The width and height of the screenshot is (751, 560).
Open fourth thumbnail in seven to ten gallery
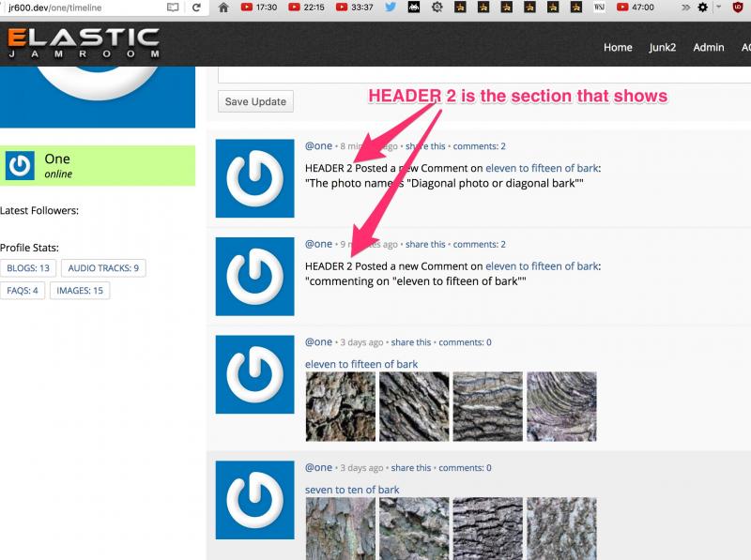tap(561, 528)
